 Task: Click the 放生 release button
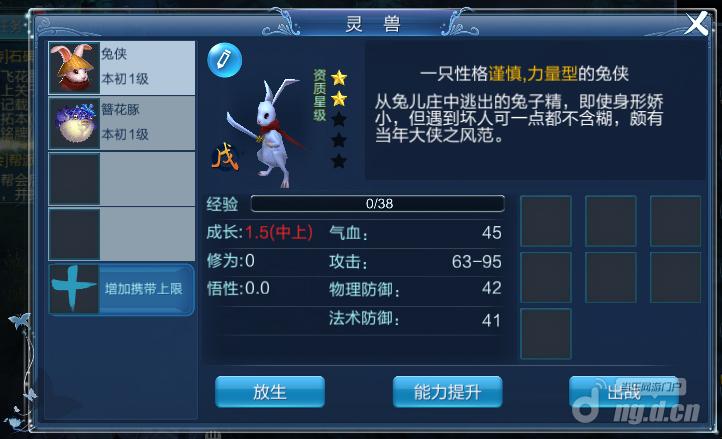coord(270,392)
